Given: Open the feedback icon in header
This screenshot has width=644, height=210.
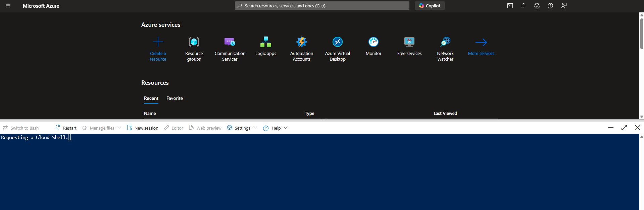Looking at the screenshot, I should coord(564,6).
